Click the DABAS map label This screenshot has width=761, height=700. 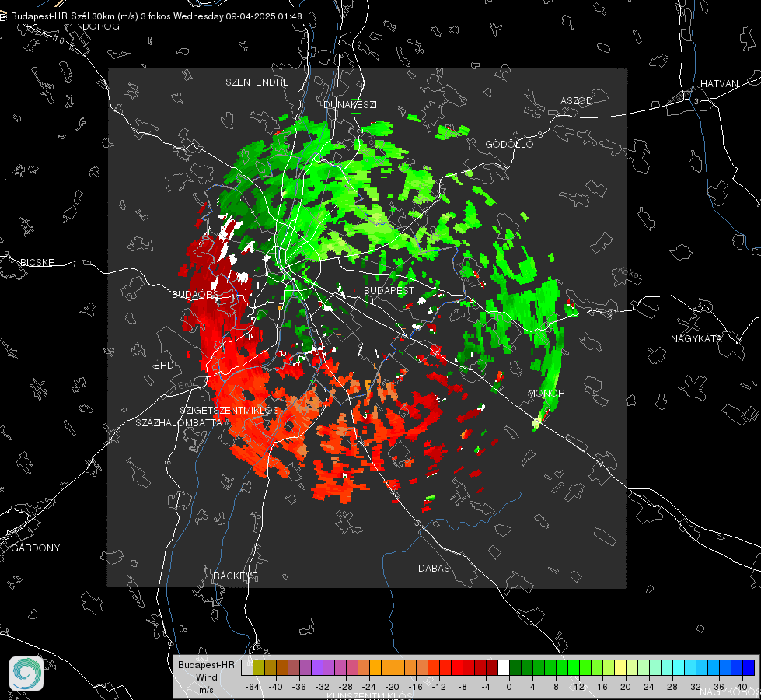(434, 568)
